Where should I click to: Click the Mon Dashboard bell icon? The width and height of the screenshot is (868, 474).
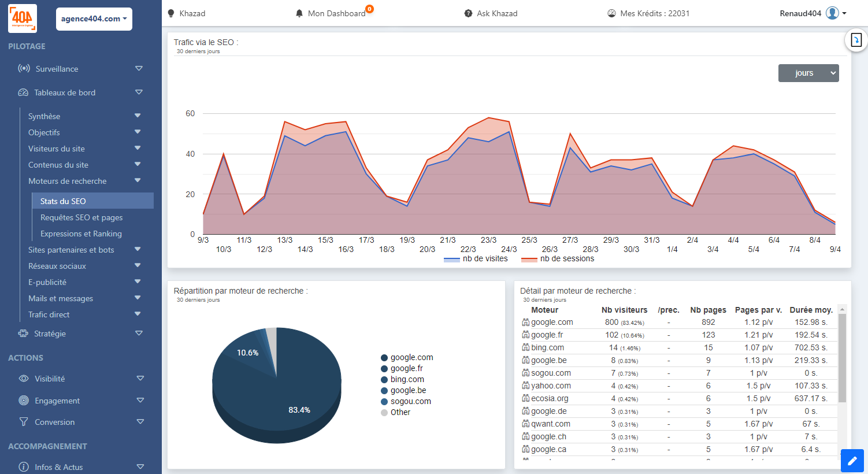point(299,13)
